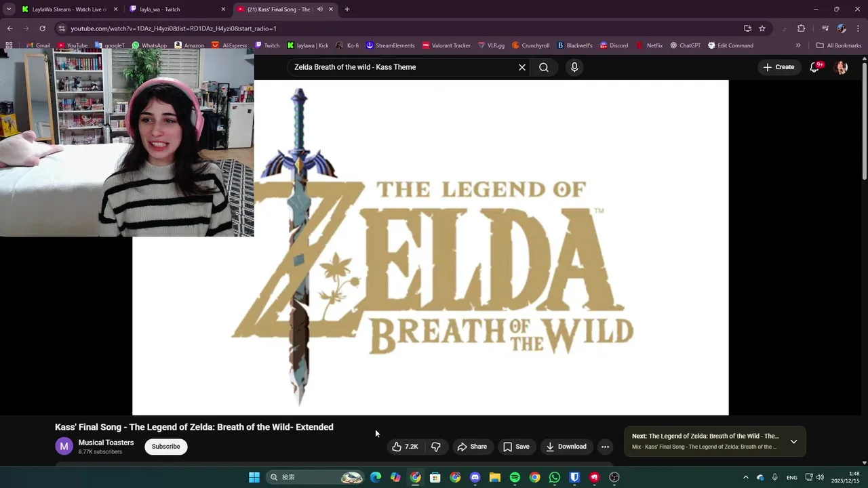Open volume control in system tray
This screenshot has height=488, width=868.
click(x=820, y=477)
